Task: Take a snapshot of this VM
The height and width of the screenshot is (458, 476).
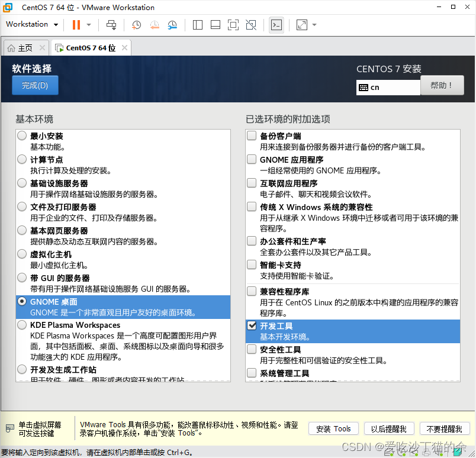Action: coord(137,25)
